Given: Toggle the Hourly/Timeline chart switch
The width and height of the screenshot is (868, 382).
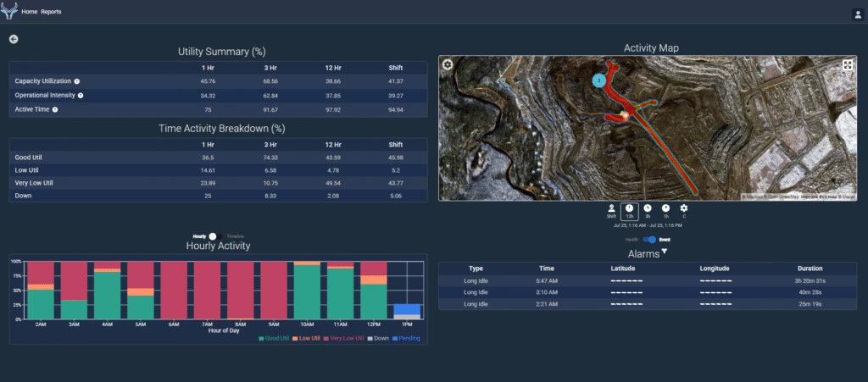Looking at the screenshot, I should tap(213, 236).
